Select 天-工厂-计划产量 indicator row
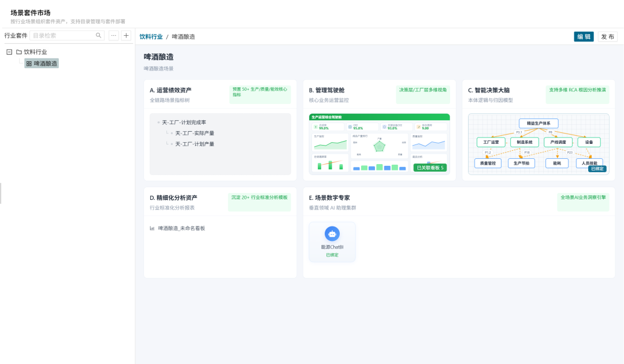Screen dimensions: 624x364 pos(195,144)
